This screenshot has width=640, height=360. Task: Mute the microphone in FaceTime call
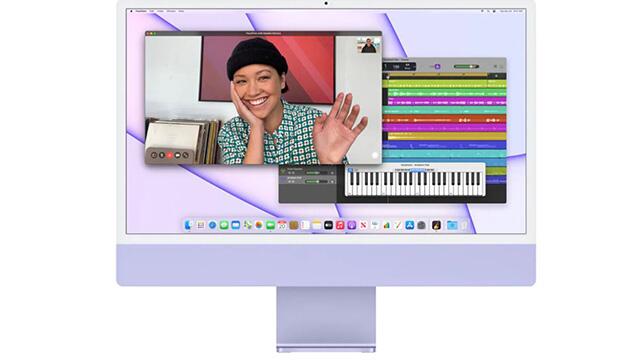pyautogui.click(x=162, y=155)
